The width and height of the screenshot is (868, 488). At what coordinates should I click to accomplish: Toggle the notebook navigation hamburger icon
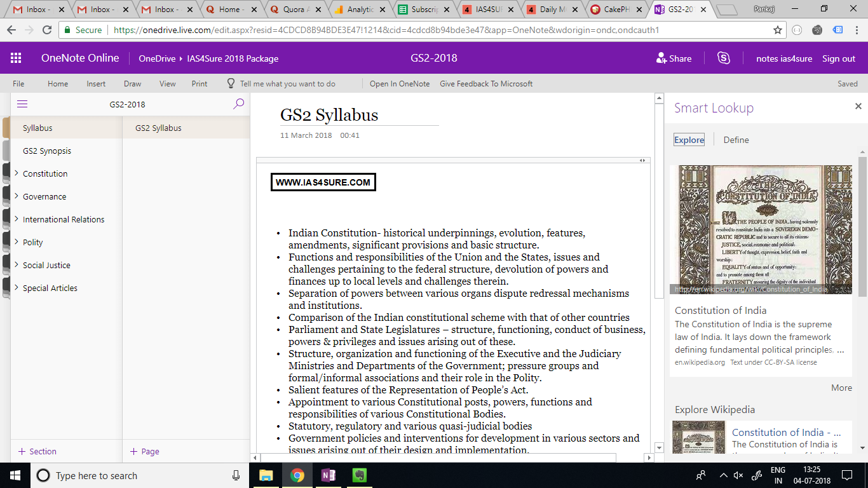pyautogui.click(x=22, y=104)
